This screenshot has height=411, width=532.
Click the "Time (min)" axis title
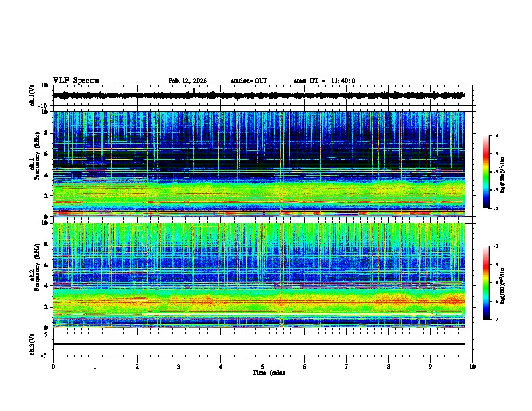[x=269, y=373]
